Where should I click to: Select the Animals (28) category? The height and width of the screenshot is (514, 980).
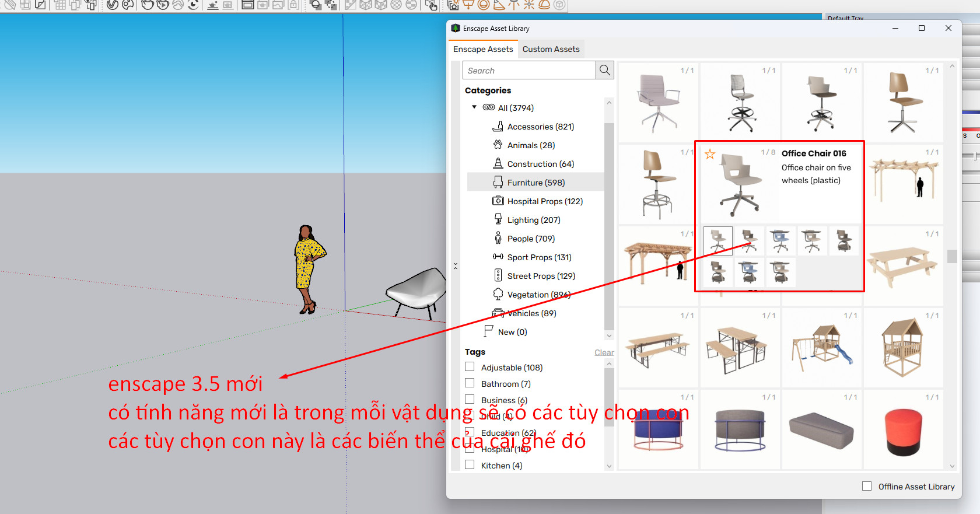535,145
